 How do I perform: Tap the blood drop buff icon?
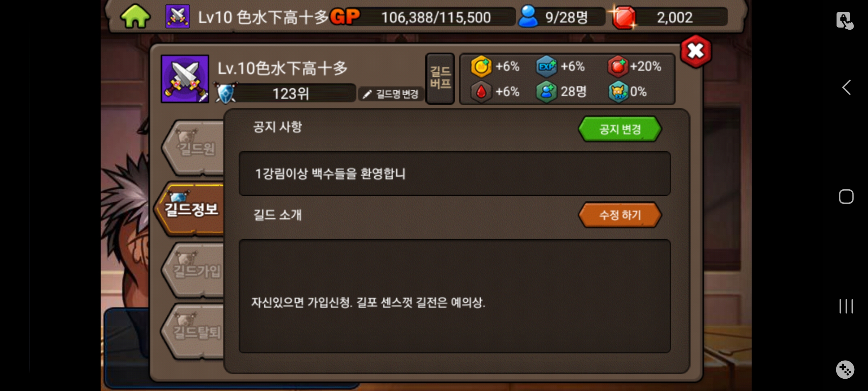[481, 92]
